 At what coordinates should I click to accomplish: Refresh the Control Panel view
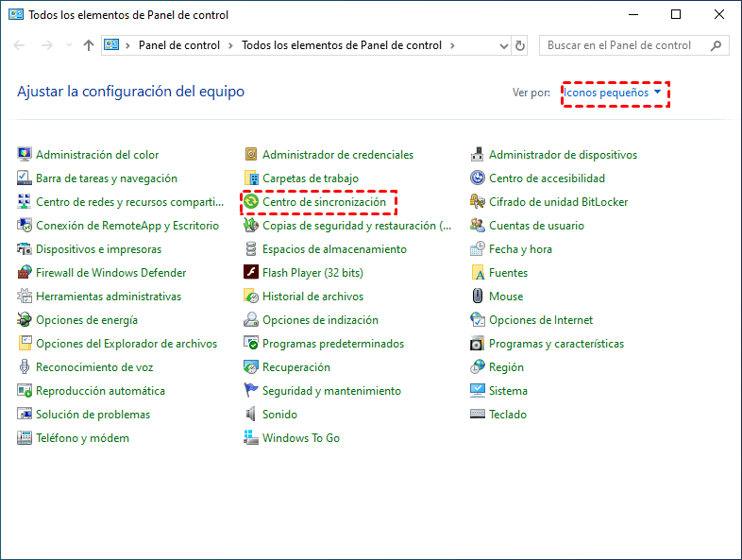(520, 46)
